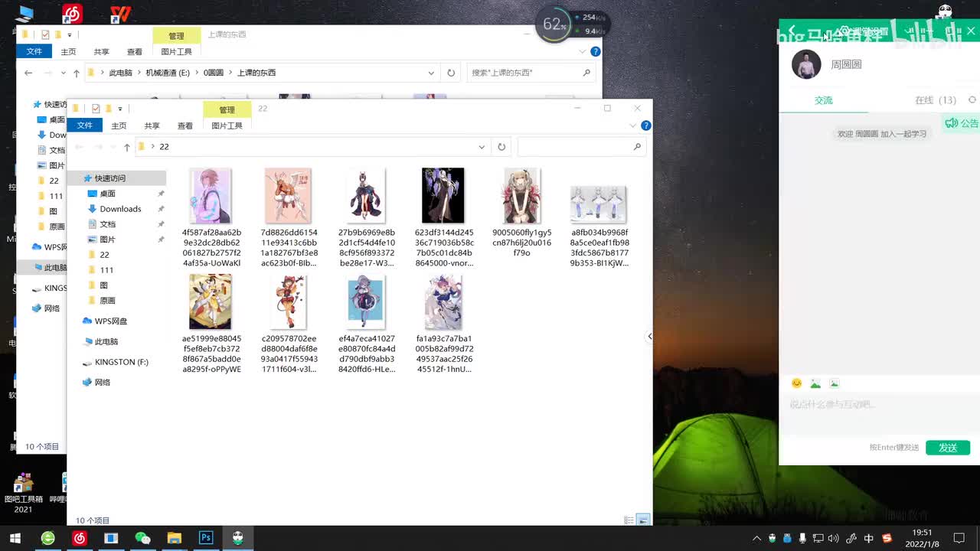Click 此电脑 in the 上课的东西 address bar
980x551 pixels.
[120, 73]
